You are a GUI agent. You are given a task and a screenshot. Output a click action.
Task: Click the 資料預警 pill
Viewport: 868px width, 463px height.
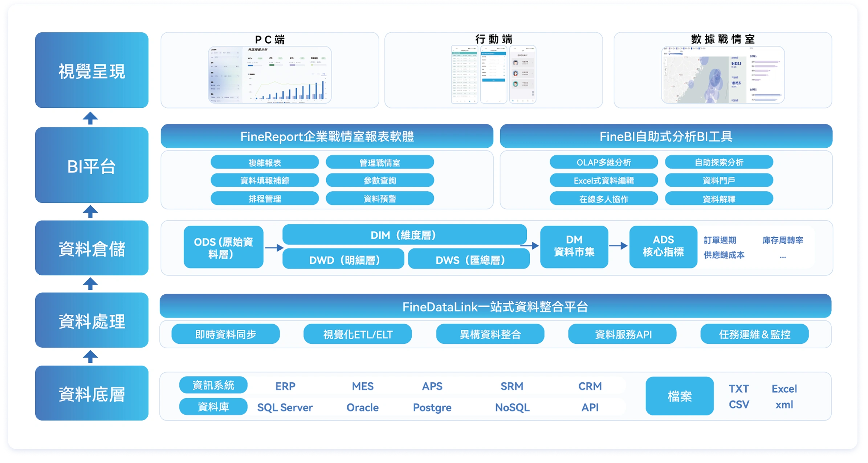tap(380, 198)
